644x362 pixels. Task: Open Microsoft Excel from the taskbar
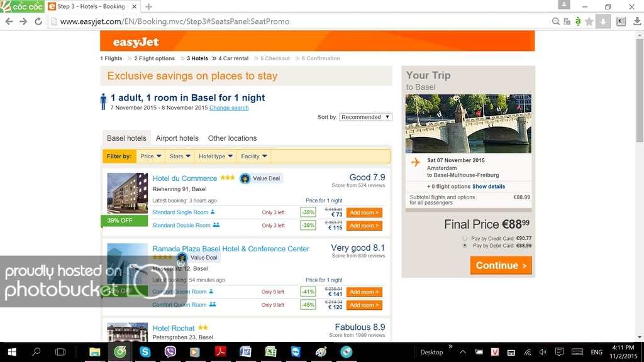270,352
